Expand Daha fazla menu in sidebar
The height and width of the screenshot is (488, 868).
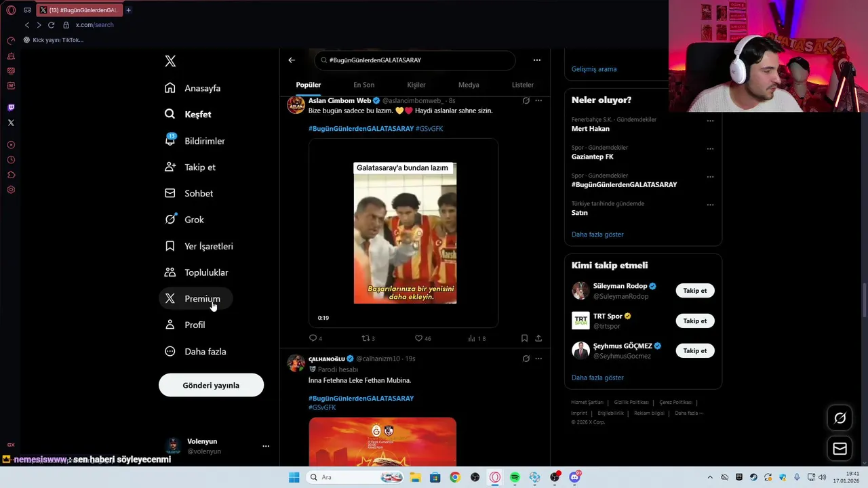click(x=196, y=351)
